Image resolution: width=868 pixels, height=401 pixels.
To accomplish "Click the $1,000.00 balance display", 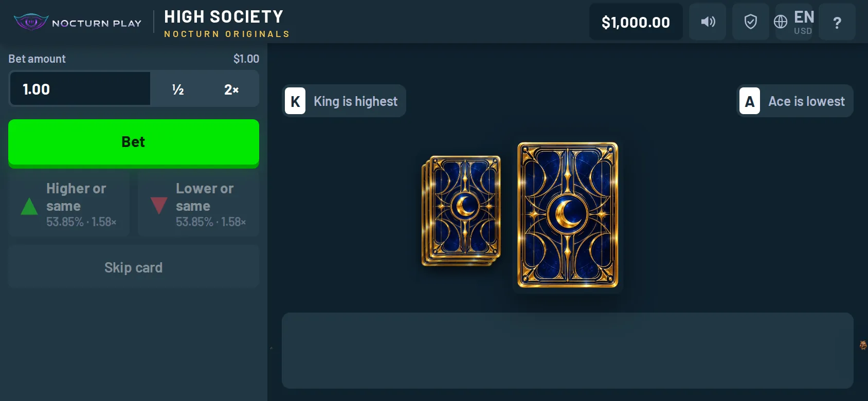I will tap(636, 22).
